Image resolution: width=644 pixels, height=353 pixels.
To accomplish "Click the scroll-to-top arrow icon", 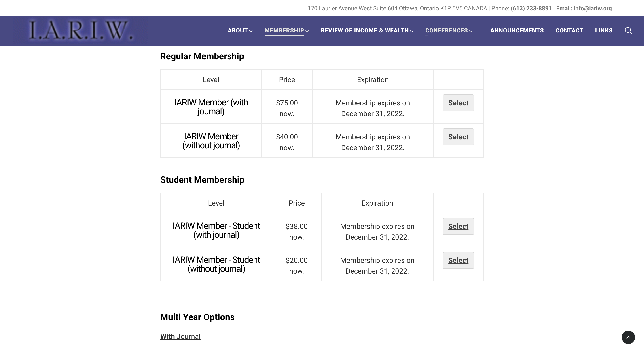I will [x=629, y=337].
